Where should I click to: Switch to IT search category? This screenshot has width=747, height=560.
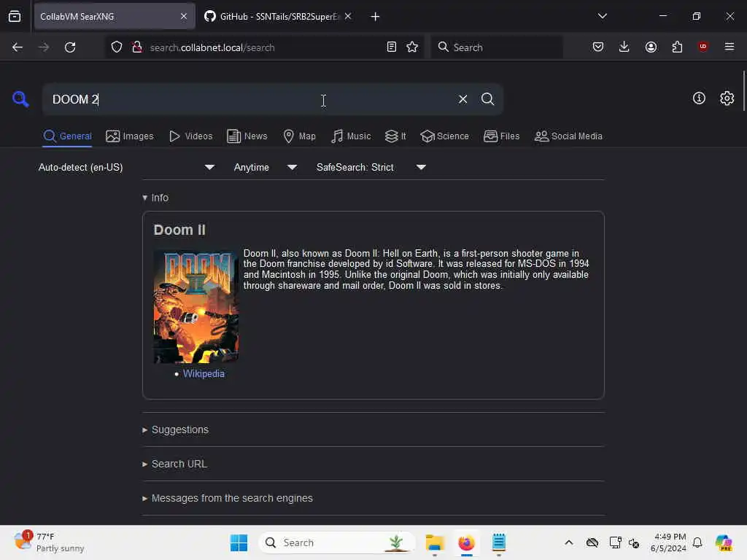point(395,136)
